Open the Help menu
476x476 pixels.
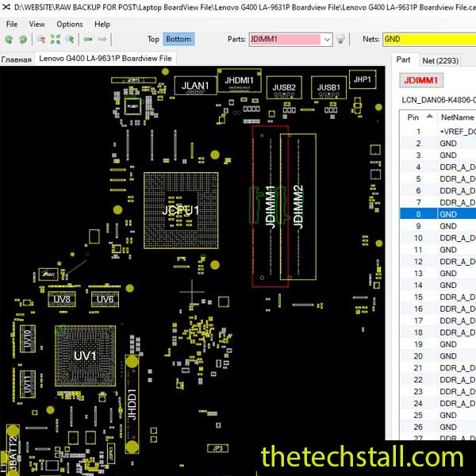102,24
